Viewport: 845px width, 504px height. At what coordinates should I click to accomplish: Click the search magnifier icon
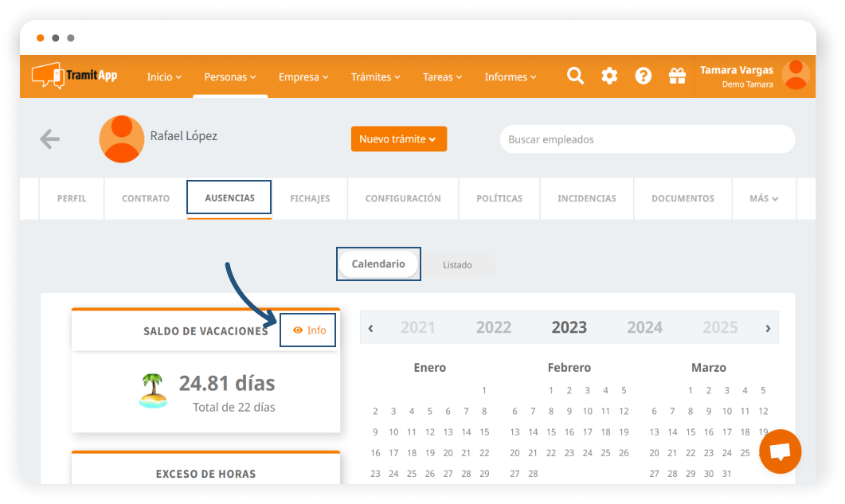pyautogui.click(x=575, y=76)
